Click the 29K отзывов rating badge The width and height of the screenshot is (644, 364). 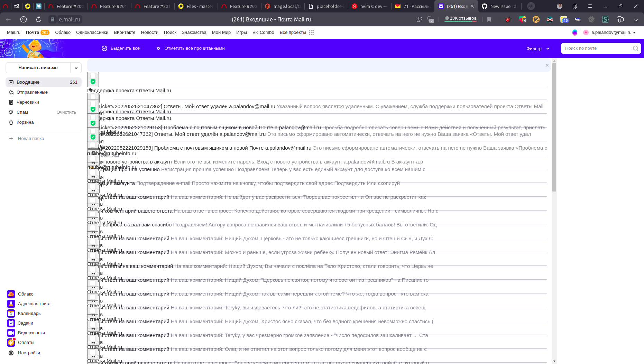460,19
